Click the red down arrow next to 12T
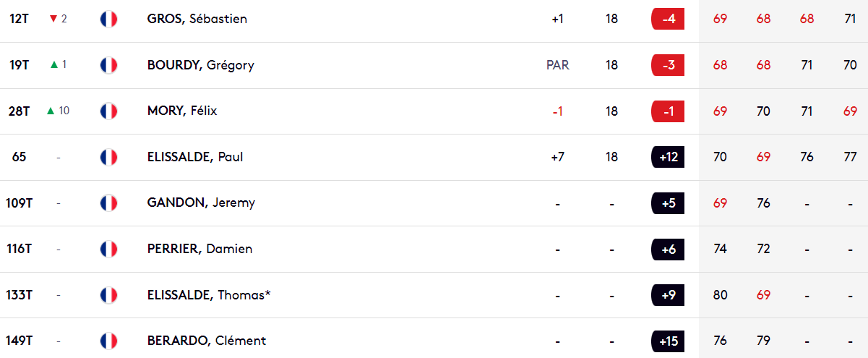This screenshot has width=868, height=358. [53, 19]
